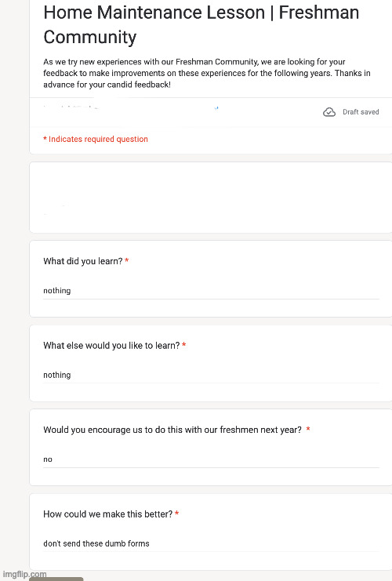392x581 pixels.
Task: Click the required asterisk after 'freshmen next year?'
Action: pyautogui.click(x=308, y=429)
